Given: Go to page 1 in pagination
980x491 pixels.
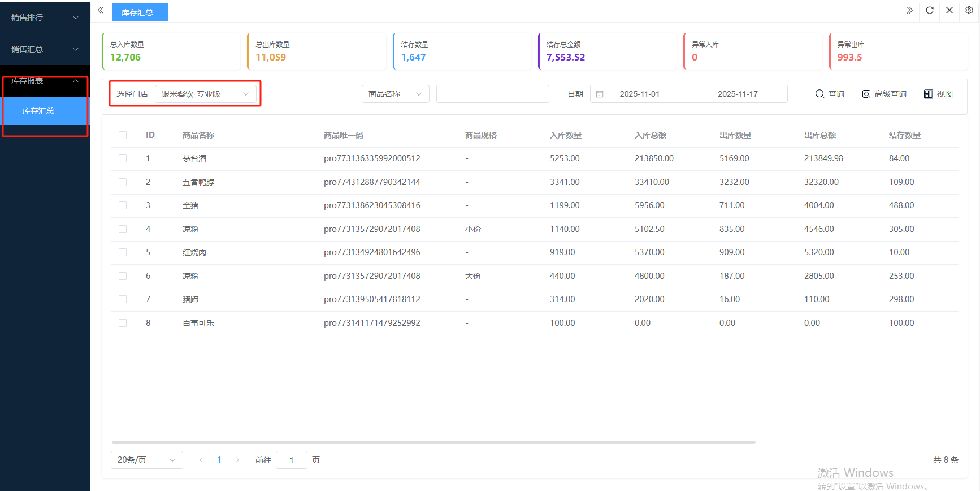Looking at the screenshot, I should (219, 460).
